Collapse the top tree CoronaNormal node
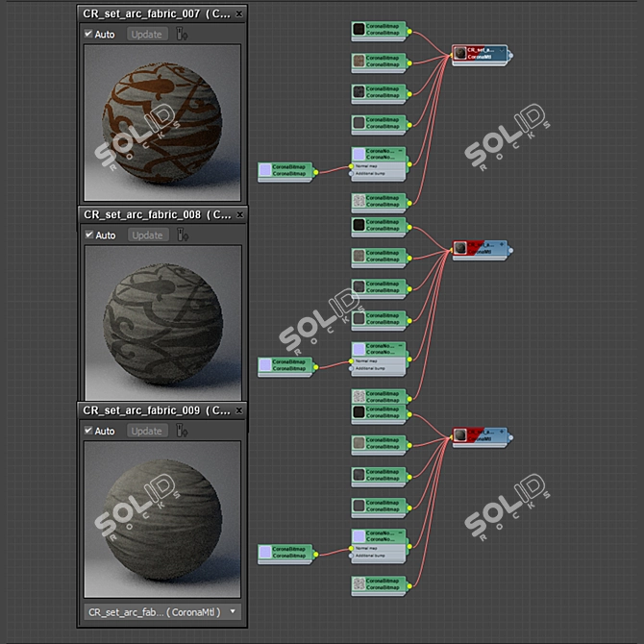 (x=400, y=151)
